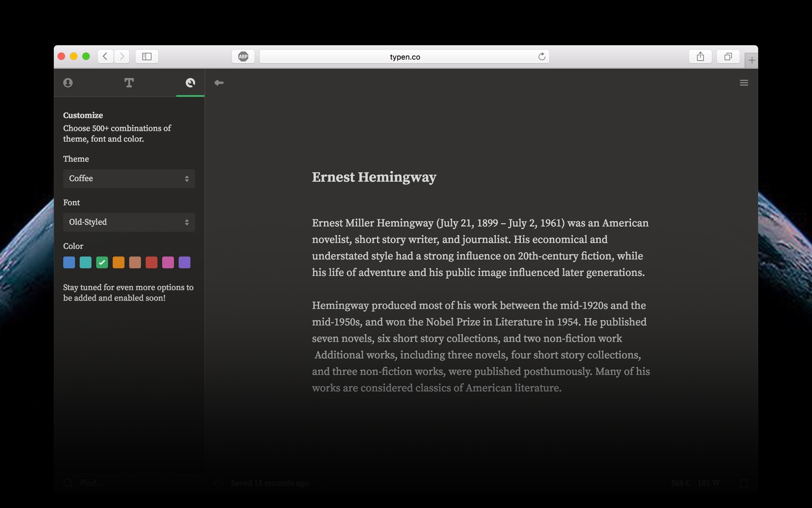This screenshot has height=508, width=812.
Task: Pick the tan brown color swatch
Action: (x=135, y=262)
